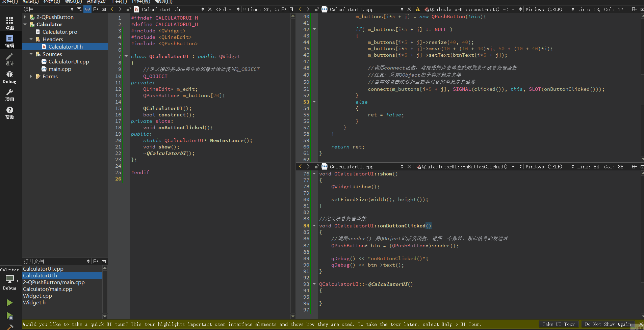Open the 项目 view selector dropdown
The width and height of the screenshot is (644, 330).
49,9
